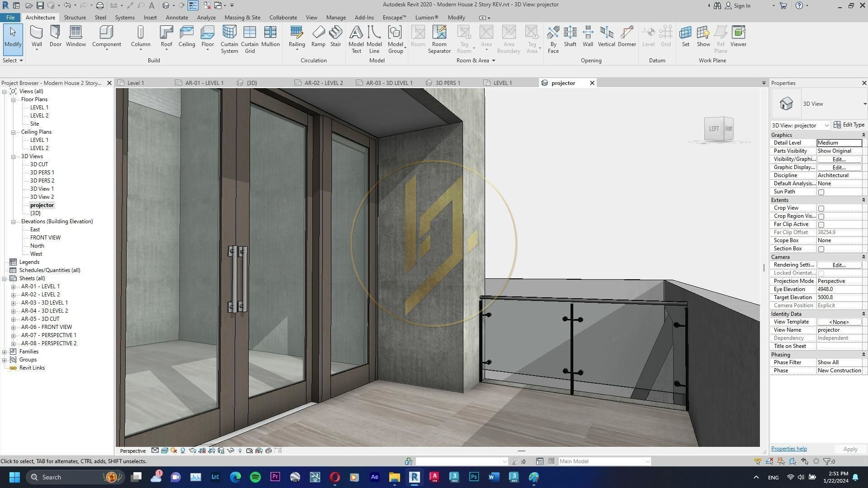Select the Vertical opening tool
868x488 pixels.
(606, 37)
